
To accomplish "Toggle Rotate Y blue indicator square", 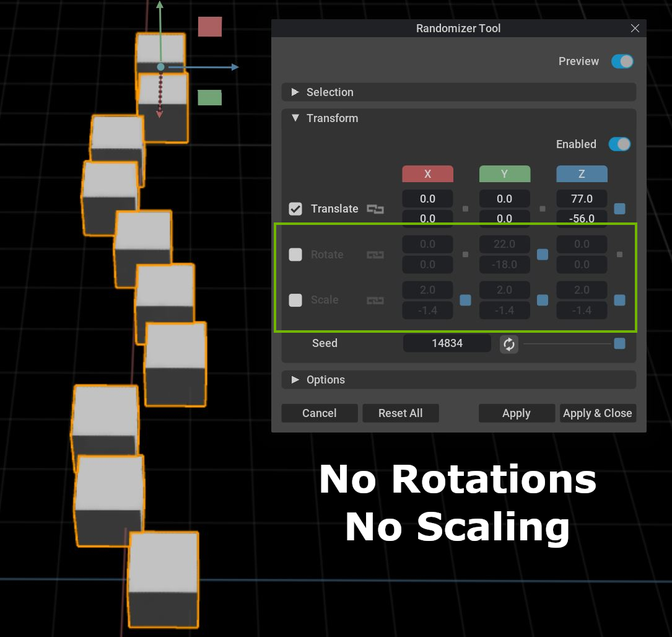I will click(x=542, y=255).
